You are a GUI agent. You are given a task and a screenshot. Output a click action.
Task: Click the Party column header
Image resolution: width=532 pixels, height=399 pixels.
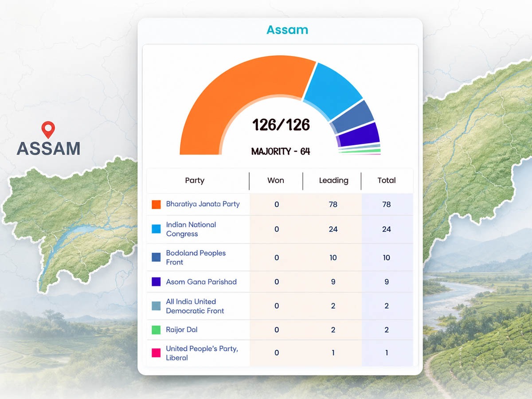click(195, 180)
